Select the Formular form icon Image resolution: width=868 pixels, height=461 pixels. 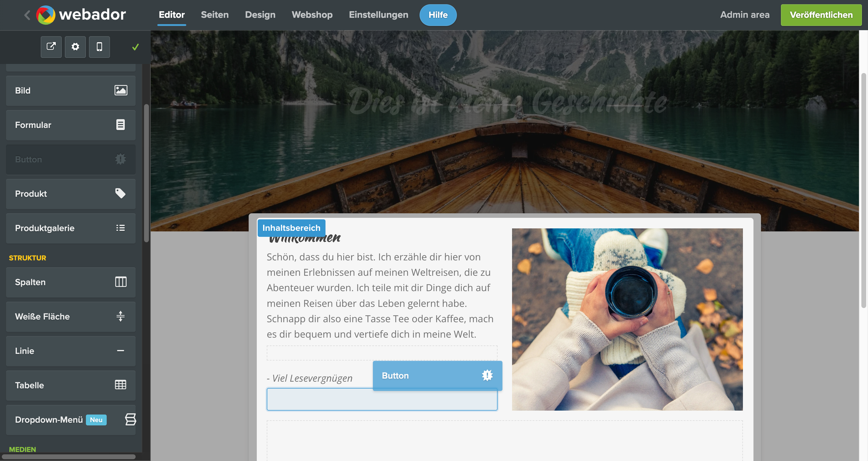[120, 125]
